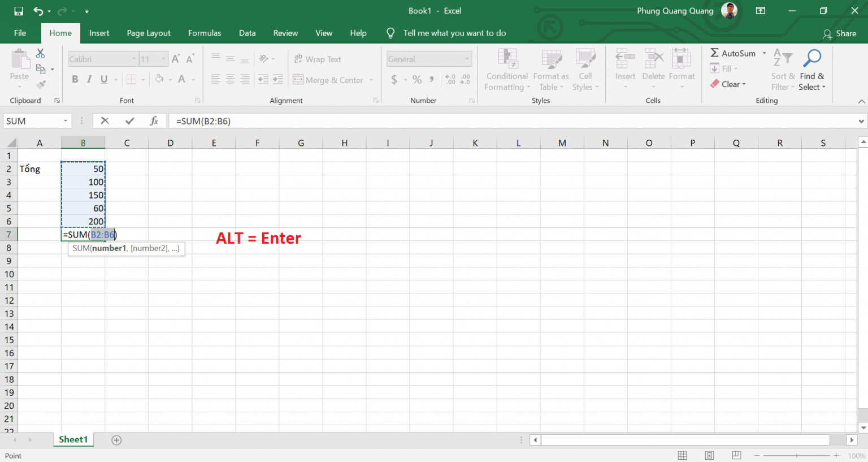Click the Undo arrow icon
This screenshot has height=462, width=868.
pos(38,11)
